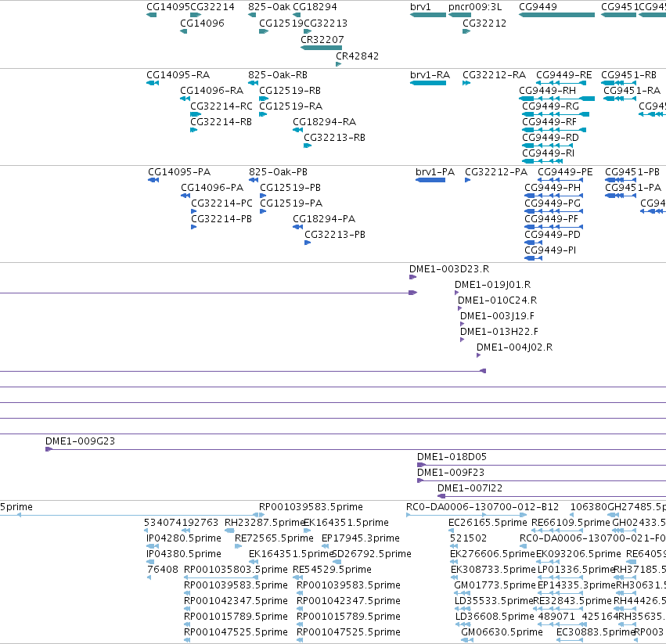Click BAC end DME1-003D23.R
The height and width of the screenshot is (644, 666).
[x=449, y=269]
